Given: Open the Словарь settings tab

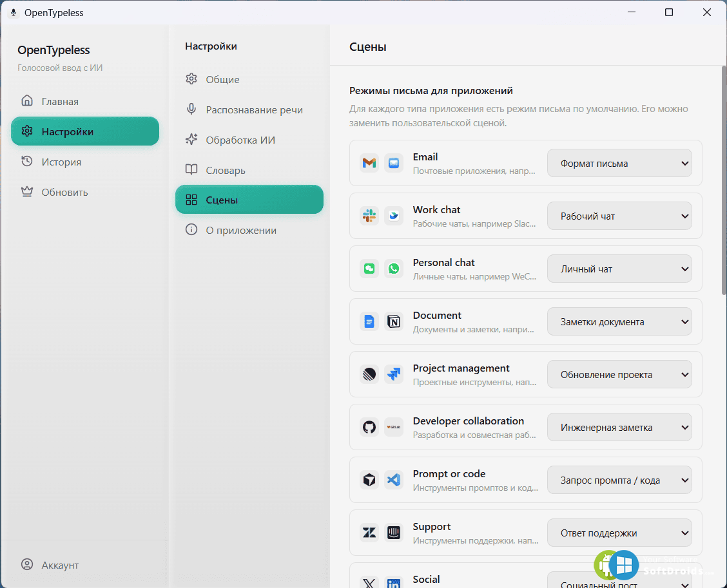Looking at the screenshot, I should pos(249,170).
